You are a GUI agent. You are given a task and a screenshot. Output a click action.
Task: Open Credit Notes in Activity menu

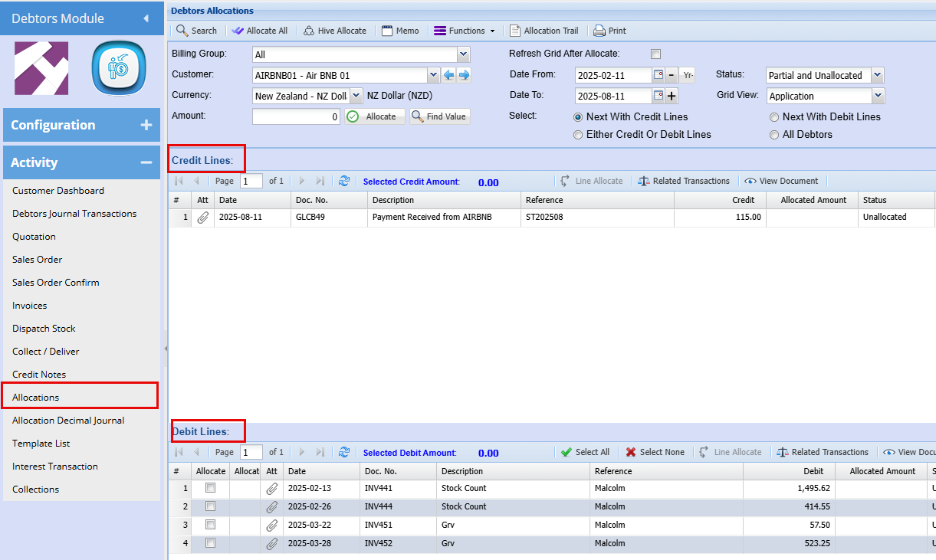click(x=39, y=375)
